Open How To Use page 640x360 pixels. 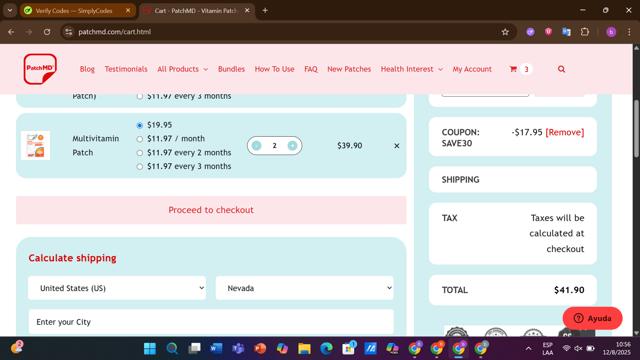pyautogui.click(x=274, y=69)
